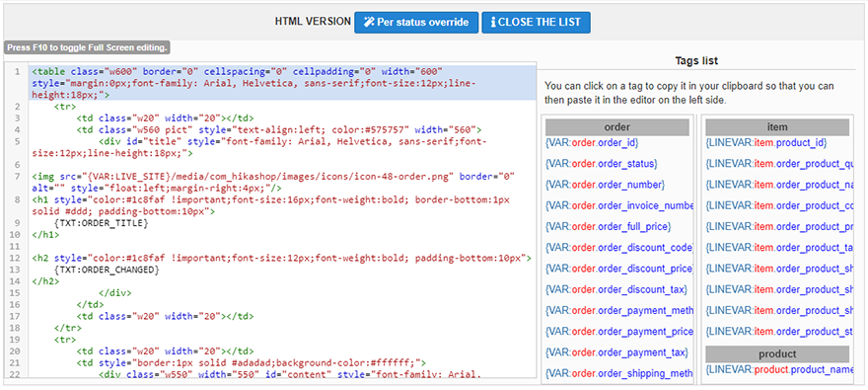Click the td class="w560 pict" code line

click(x=279, y=130)
